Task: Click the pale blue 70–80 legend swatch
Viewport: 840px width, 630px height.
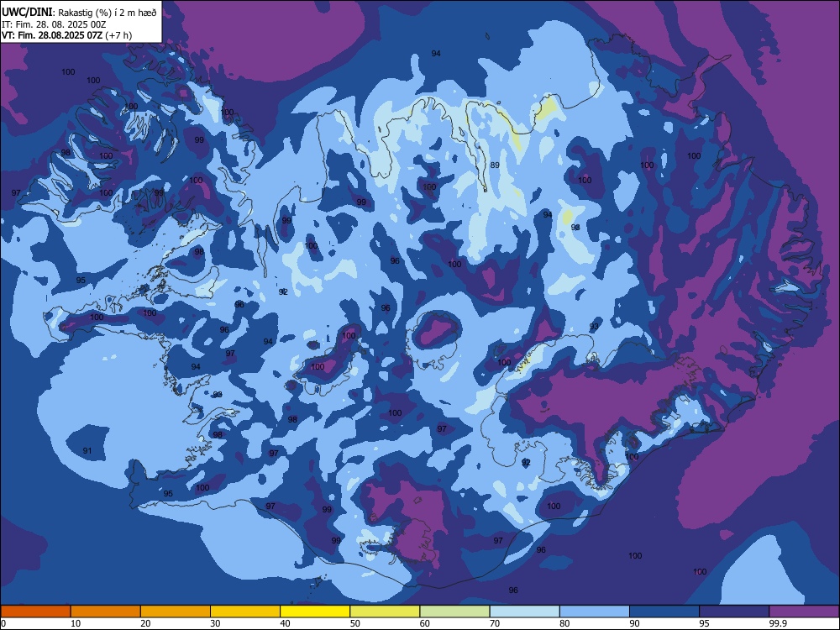Action: pyautogui.click(x=524, y=612)
